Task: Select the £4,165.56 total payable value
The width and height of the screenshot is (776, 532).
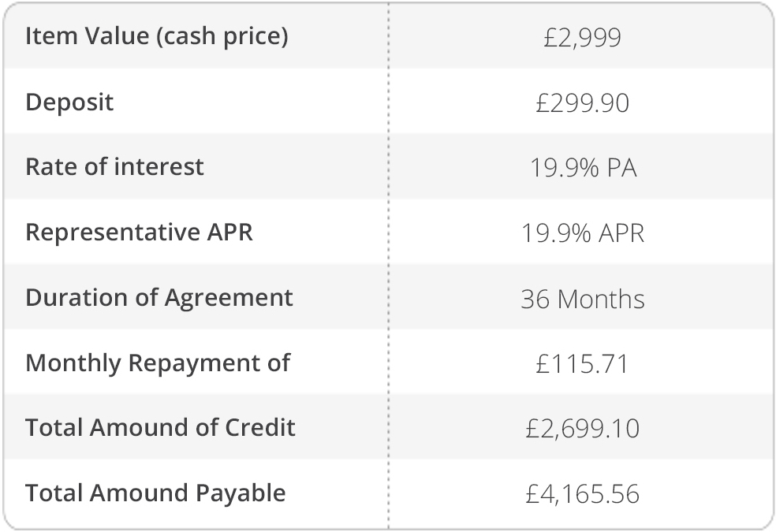Action: pyautogui.click(x=582, y=494)
